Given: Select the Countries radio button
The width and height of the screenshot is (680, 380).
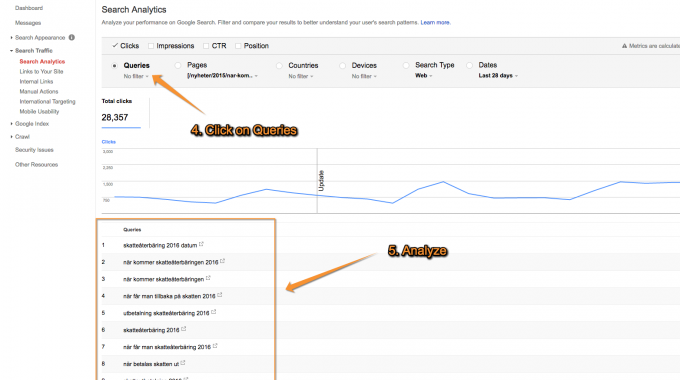Looking at the screenshot, I should 279,66.
